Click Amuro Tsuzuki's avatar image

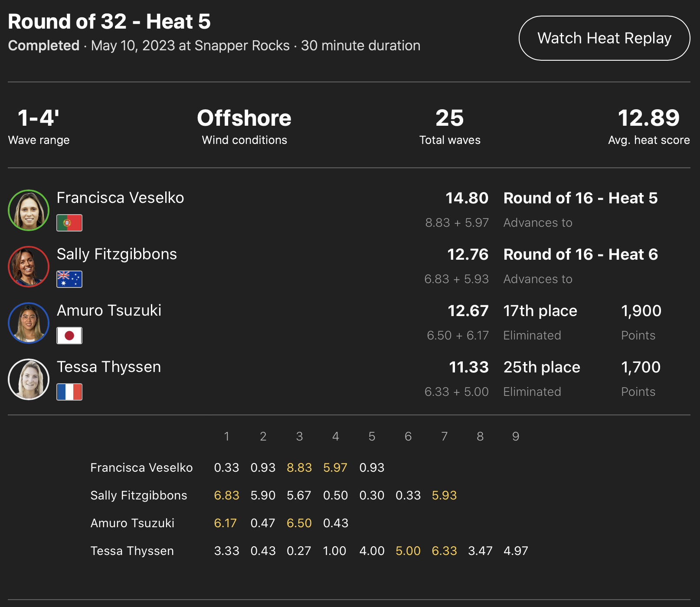pyautogui.click(x=29, y=323)
